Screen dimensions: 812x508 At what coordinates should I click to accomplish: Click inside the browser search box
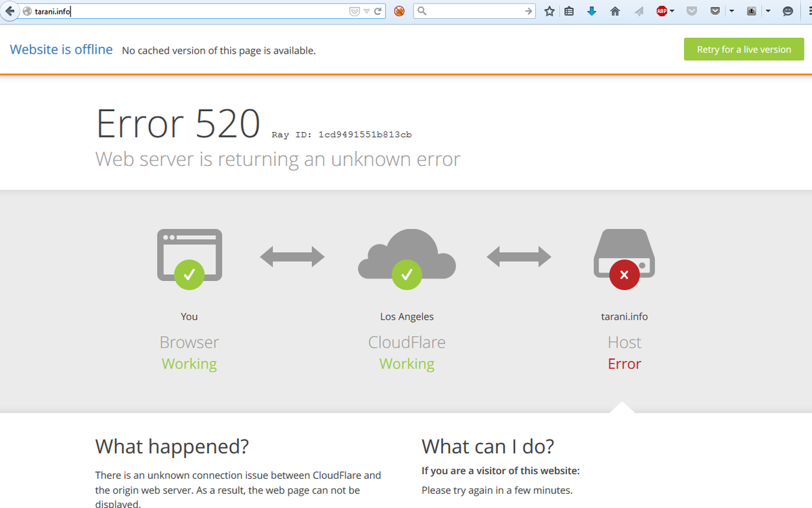476,11
